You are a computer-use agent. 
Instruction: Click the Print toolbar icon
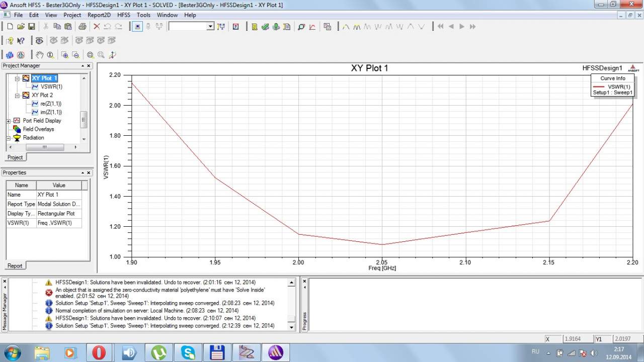pyautogui.click(x=82, y=27)
